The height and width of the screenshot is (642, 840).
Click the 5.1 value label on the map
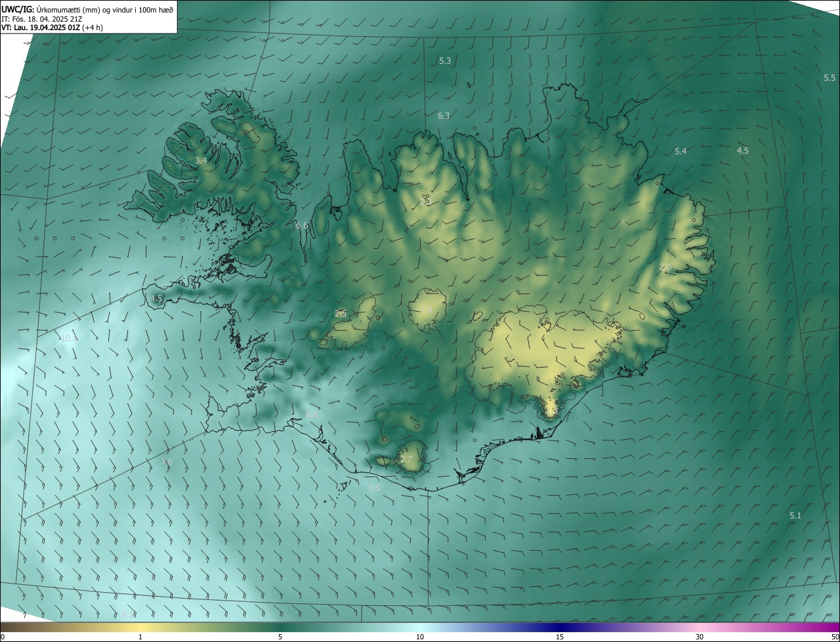point(795,515)
